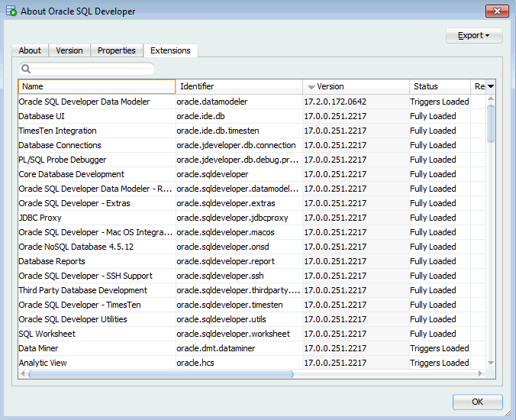
Task: Click the oracle.sqldeveloper.macos identifier cell
Action: tap(239, 232)
